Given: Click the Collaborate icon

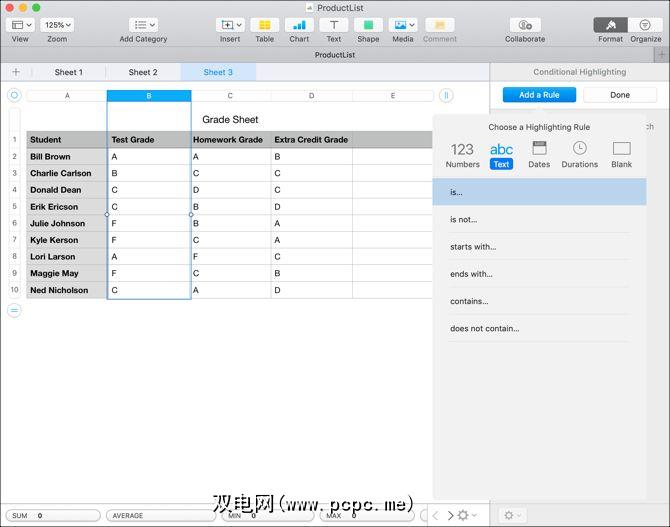Looking at the screenshot, I should click(x=525, y=25).
